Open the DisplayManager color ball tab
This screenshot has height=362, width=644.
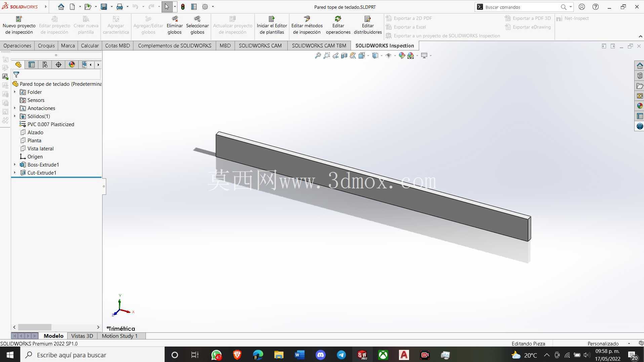(x=72, y=65)
